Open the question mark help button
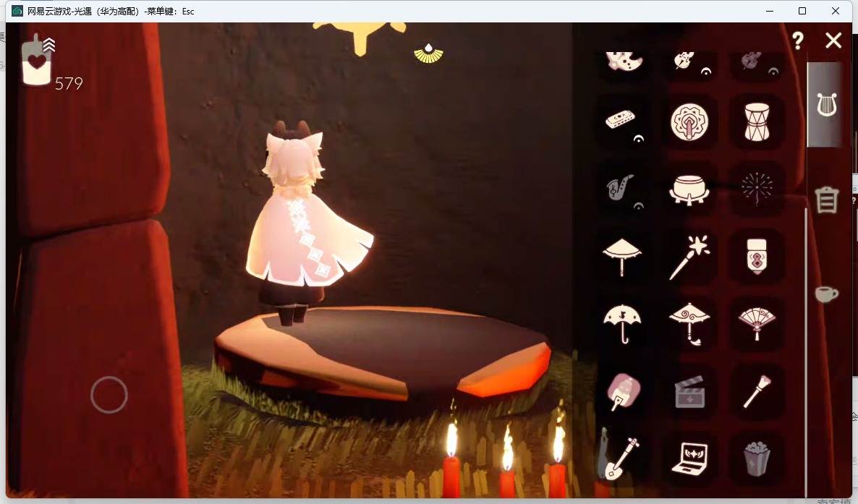 coord(798,40)
